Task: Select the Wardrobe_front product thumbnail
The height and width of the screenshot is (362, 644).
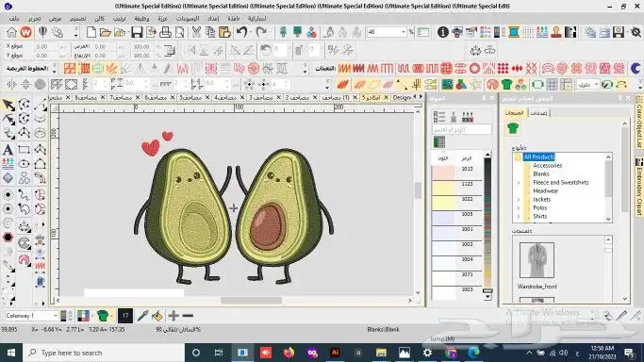Action: (x=537, y=260)
